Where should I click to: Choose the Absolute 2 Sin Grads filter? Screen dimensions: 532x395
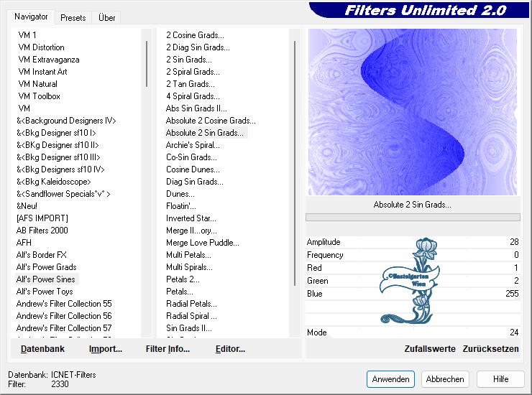205,133
